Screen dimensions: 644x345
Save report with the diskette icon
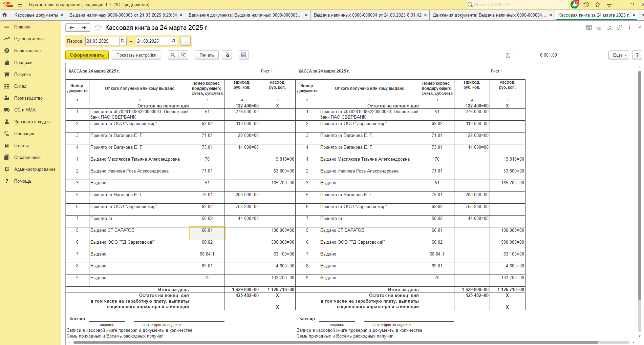[244, 55]
